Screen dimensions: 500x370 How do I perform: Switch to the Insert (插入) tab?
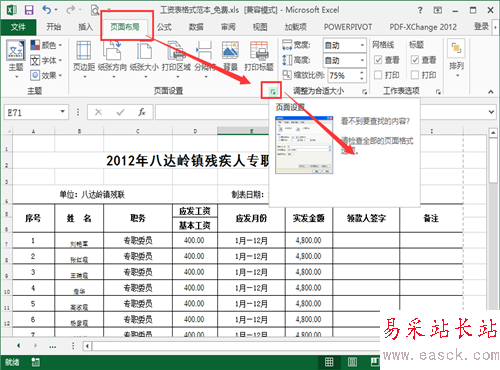coord(86,27)
